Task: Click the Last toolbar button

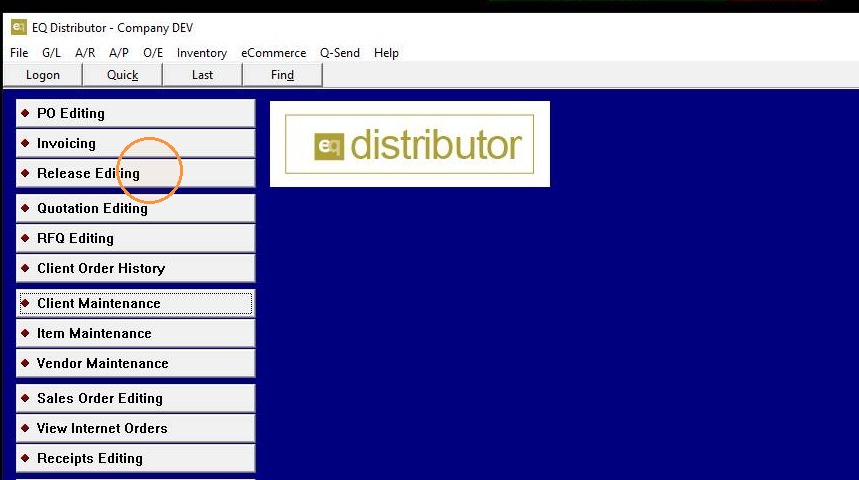Action: tap(203, 75)
